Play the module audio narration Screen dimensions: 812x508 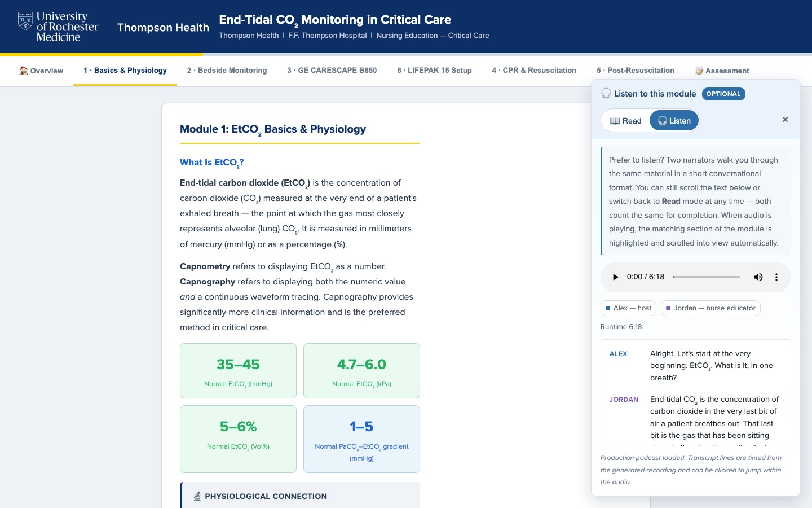(615, 277)
